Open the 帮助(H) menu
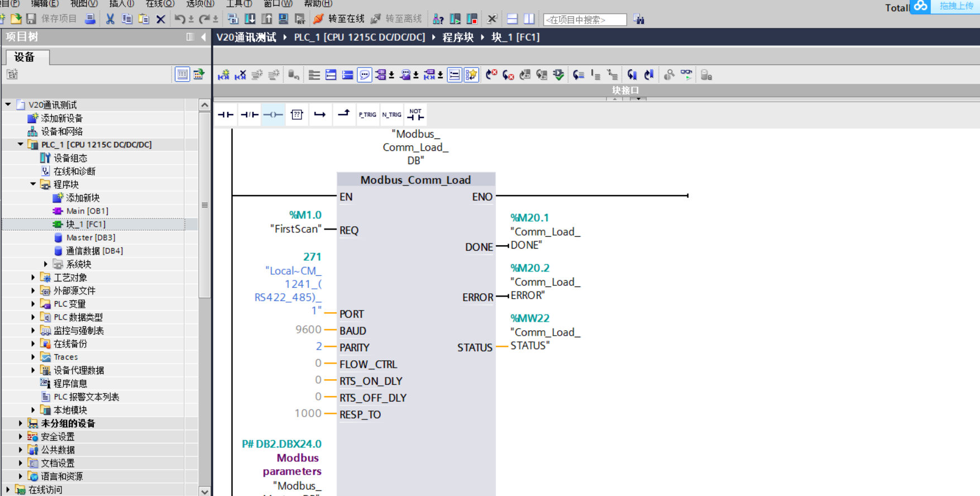Viewport: 980px width, 496px height. click(x=318, y=3)
